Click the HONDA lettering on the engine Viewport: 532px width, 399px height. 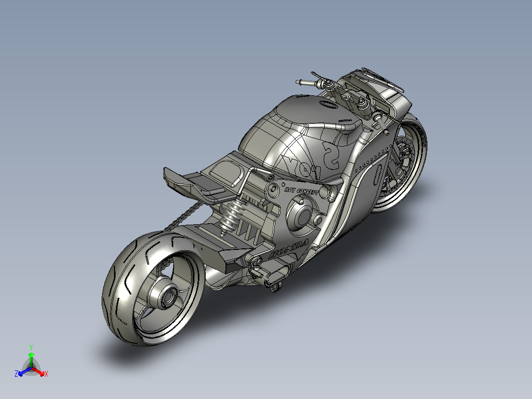click(288, 248)
